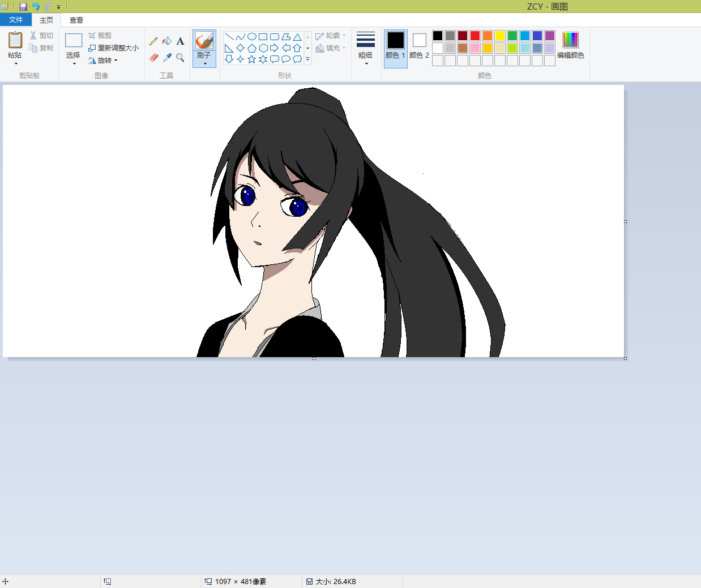Click the 重新调整大小 resize button
Viewport: 701px width, 588px height.
[x=114, y=48]
